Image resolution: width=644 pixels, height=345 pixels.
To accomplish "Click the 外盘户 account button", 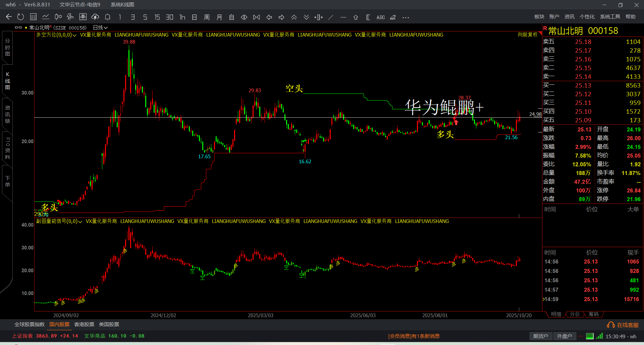I will tap(565, 336).
